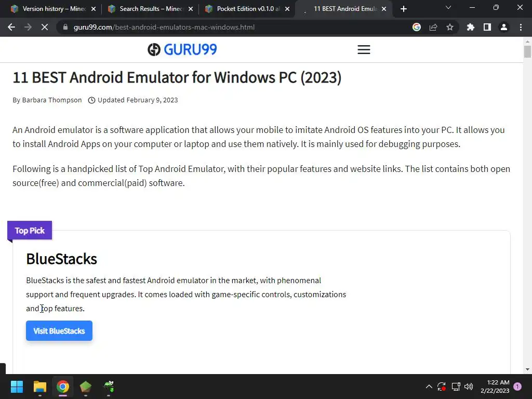Close the Version history tab

(x=94, y=9)
